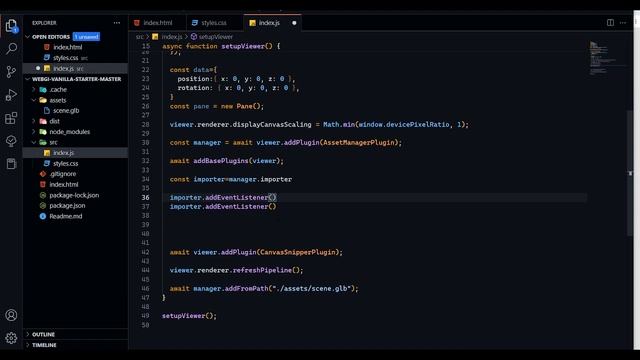
Task: Click 'const importer=manager.importer' line
Action: [231, 179]
